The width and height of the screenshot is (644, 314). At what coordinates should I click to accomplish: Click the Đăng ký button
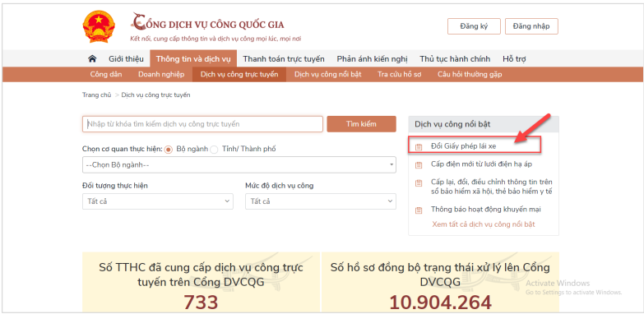pos(474,26)
